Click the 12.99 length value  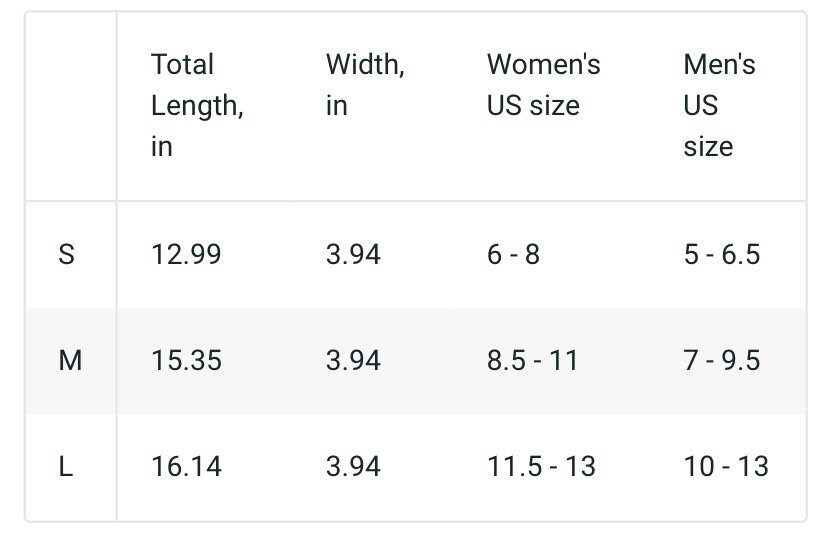186,255
